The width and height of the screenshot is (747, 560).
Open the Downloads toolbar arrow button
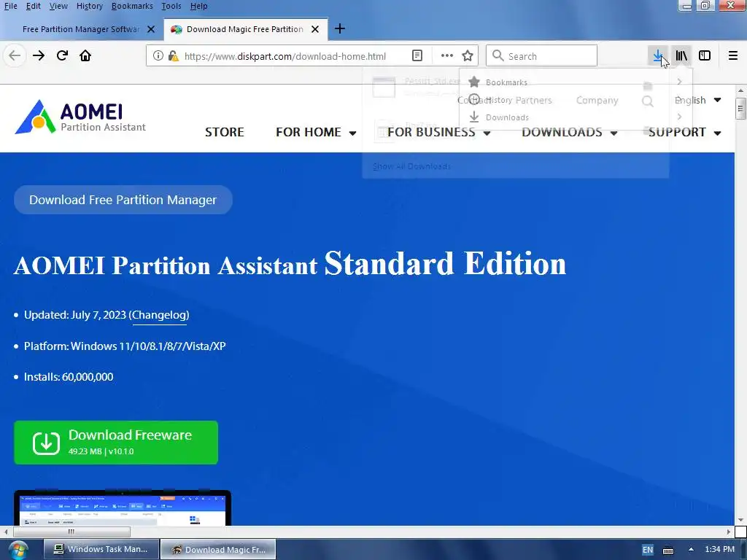658,55
